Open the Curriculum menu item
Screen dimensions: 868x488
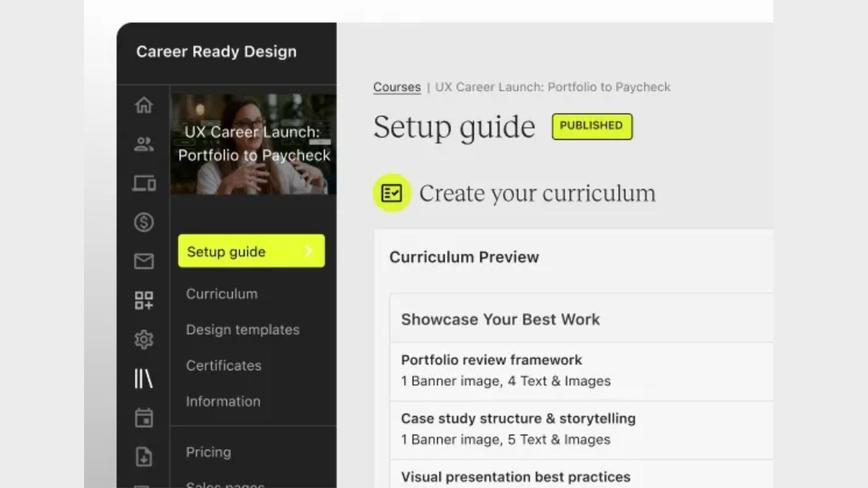[x=222, y=294]
